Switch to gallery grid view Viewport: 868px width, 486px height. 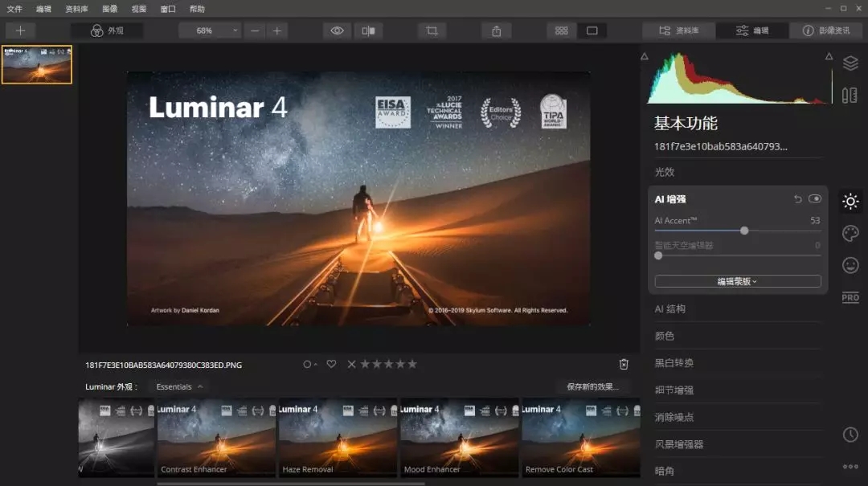pos(561,31)
